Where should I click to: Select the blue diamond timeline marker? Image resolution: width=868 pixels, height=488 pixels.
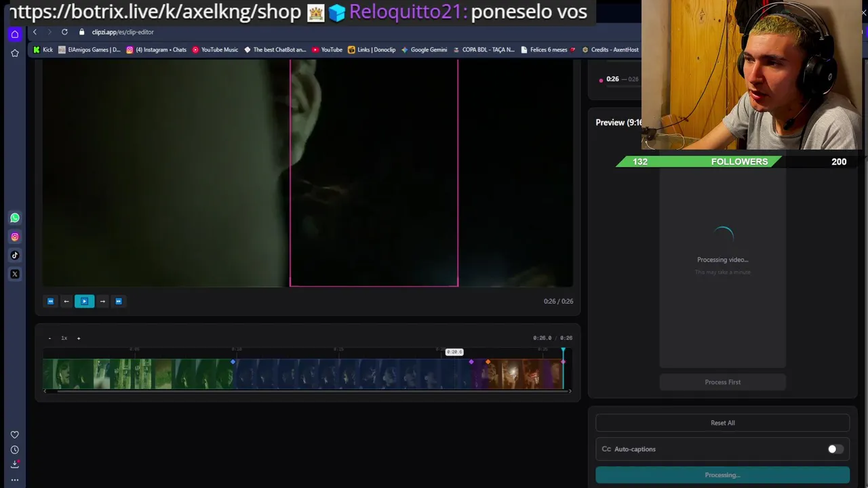coord(233,362)
